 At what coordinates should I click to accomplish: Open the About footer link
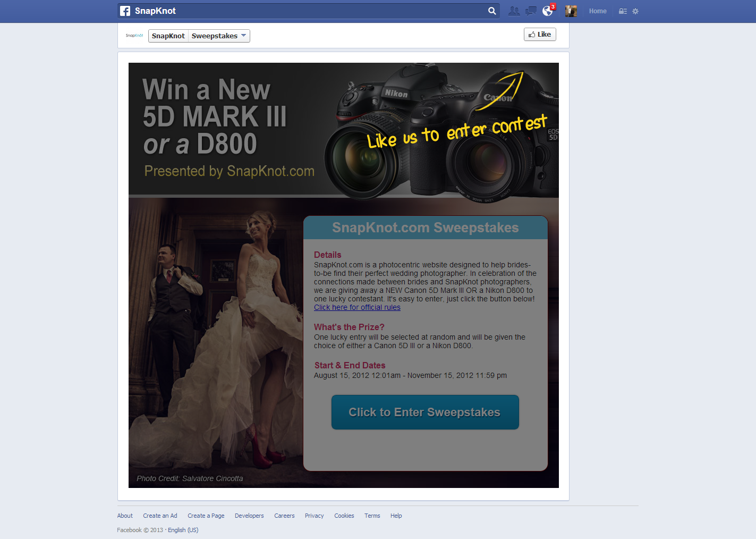125,516
